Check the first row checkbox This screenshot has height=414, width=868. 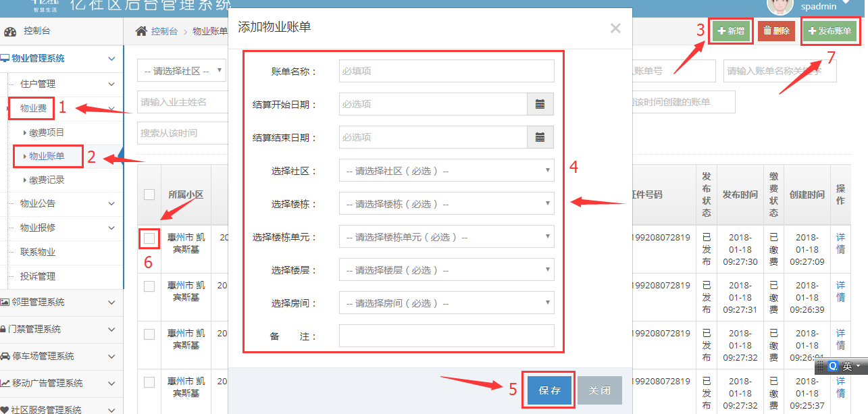point(149,238)
